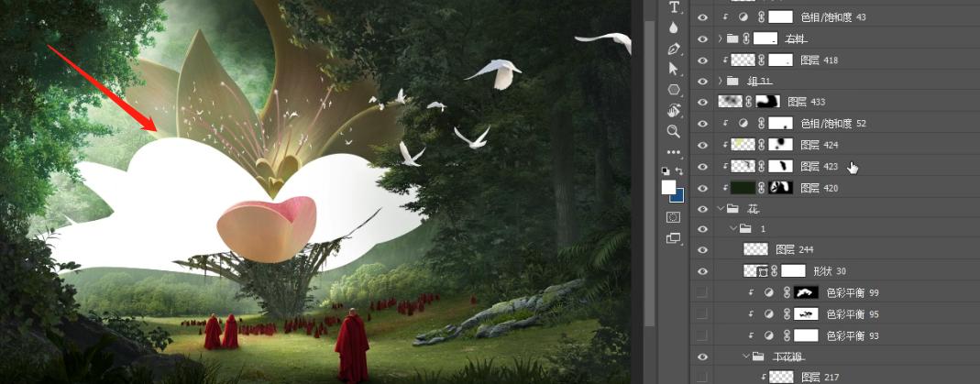The width and height of the screenshot is (980, 384).
Task: Open the Edit Toolbar three-dots menu
Action: pos(675,152)
